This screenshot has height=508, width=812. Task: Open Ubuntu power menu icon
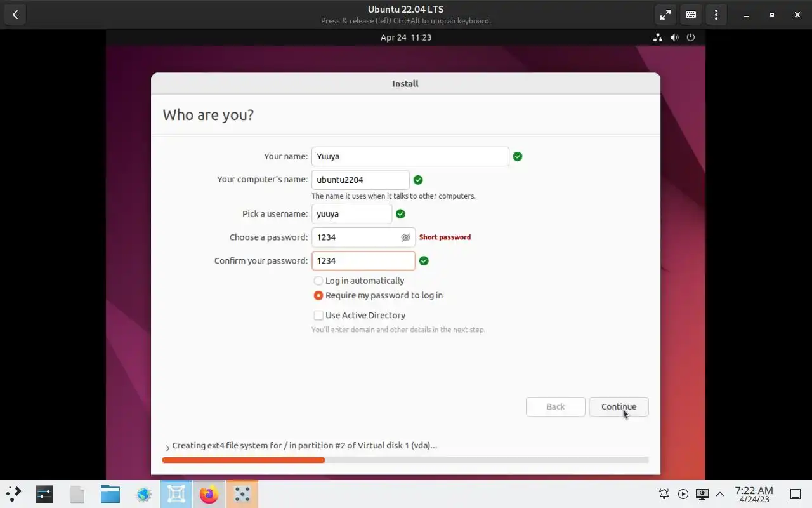point(691,37)
